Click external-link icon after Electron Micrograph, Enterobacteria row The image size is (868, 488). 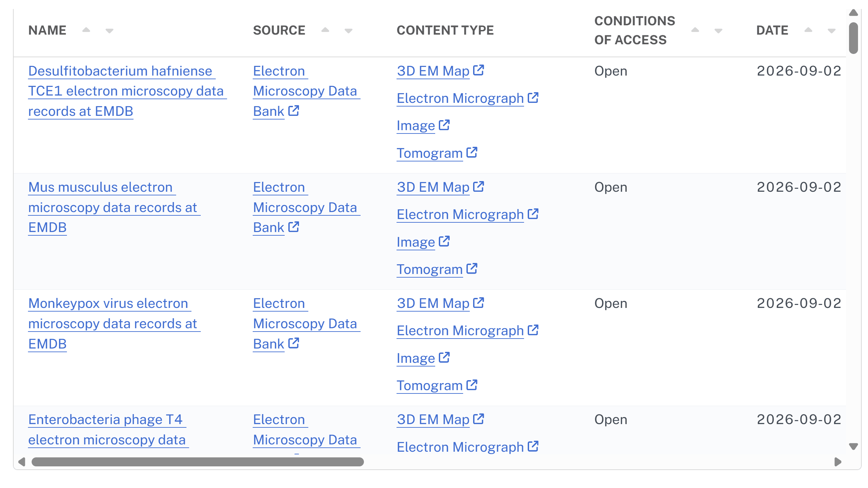pyautogui.click(x=533, y=446)
